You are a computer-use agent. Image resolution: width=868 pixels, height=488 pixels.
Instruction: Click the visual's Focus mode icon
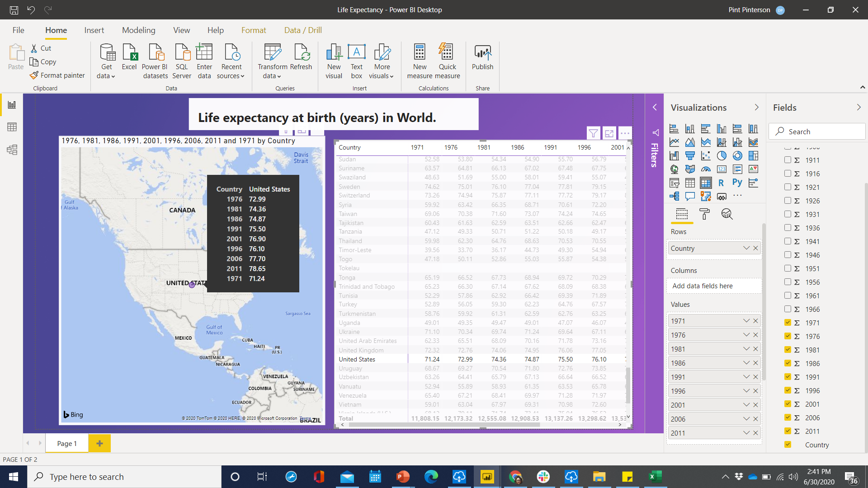tap(609, 133)
